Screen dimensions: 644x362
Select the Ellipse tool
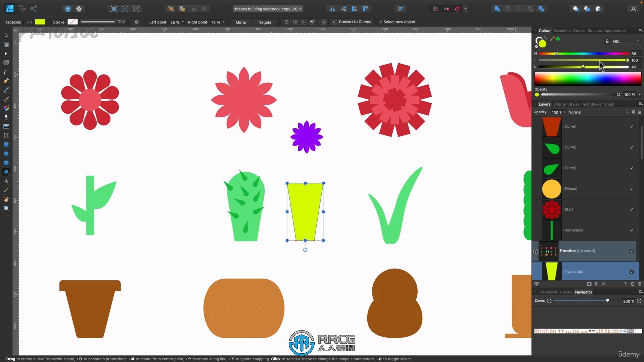(x=6, y=154)
